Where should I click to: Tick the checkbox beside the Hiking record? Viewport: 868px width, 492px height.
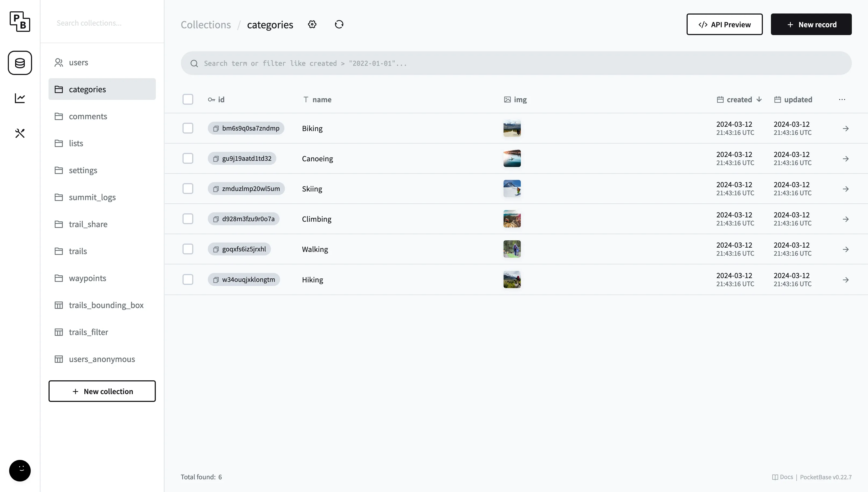point(188,279)
